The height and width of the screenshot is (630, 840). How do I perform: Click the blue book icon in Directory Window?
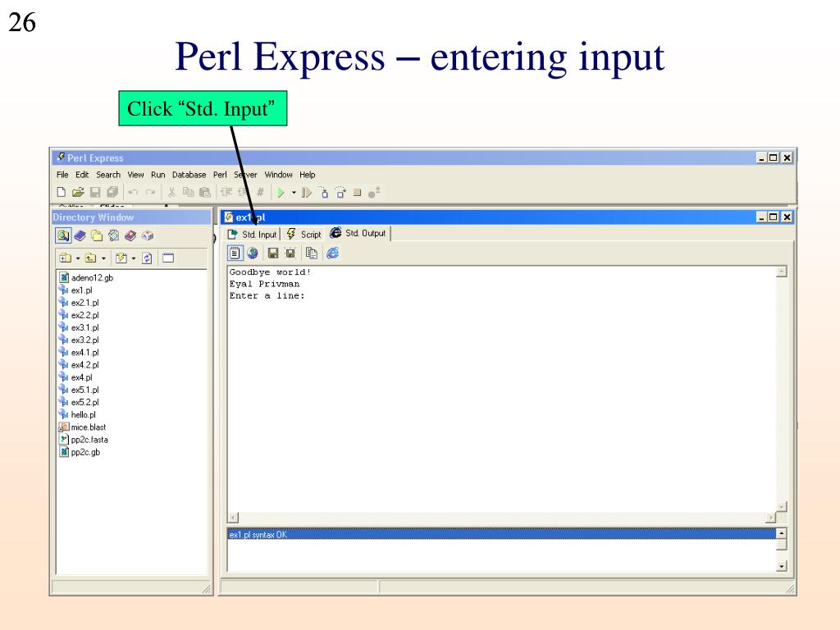pos(80,235)
